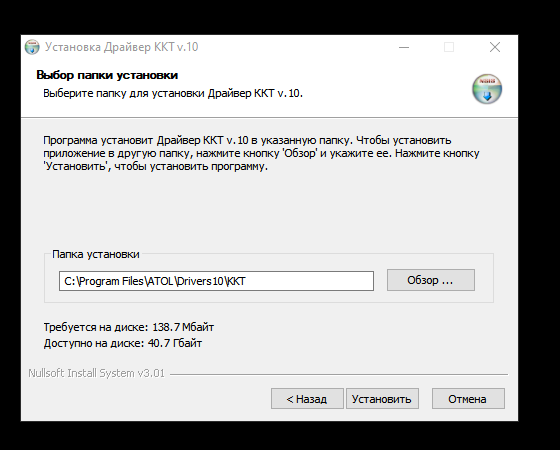
Task: Click the 'Доступно на диске: 40.7 Гбайт' text
Action: pos(123,344)
